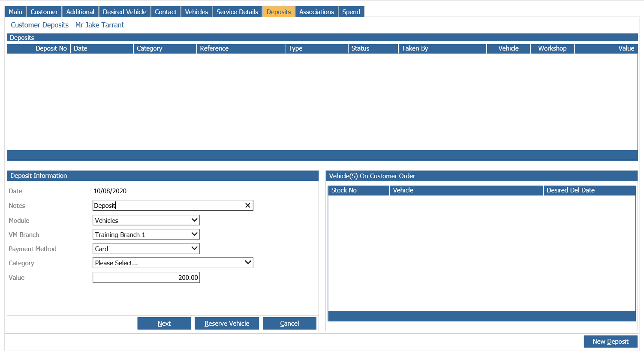This screenshot has width=644, height=351.
Task: Click into the Value input field
Action: point(146,278)
